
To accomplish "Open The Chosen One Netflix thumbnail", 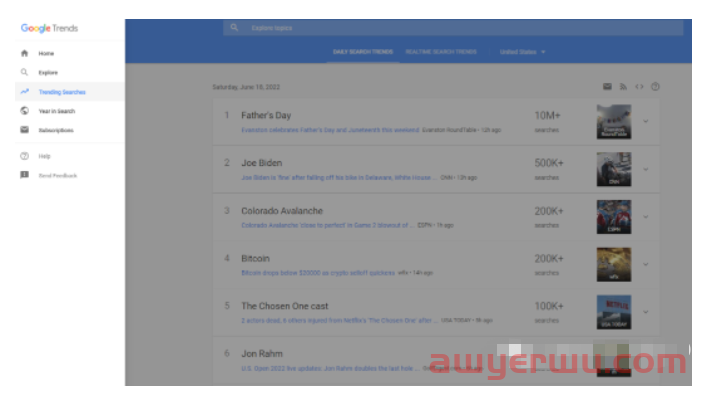I will (614, 312).
